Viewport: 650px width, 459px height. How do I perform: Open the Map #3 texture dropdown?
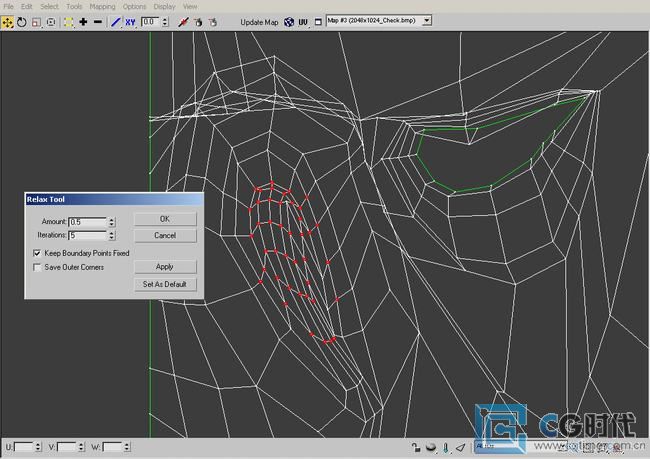[427, 20]
